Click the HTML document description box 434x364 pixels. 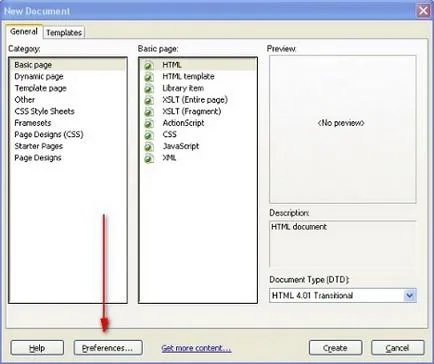[343, 243]
